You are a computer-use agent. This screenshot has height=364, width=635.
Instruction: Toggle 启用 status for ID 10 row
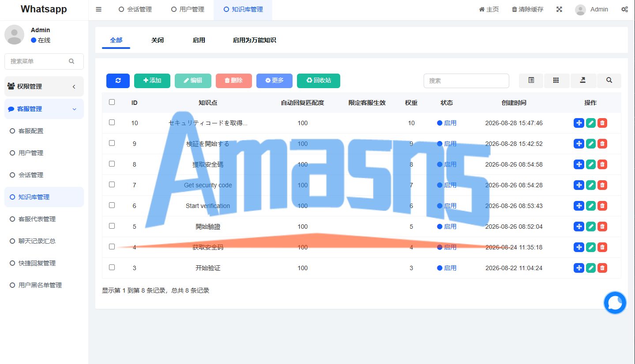(447, 123)
